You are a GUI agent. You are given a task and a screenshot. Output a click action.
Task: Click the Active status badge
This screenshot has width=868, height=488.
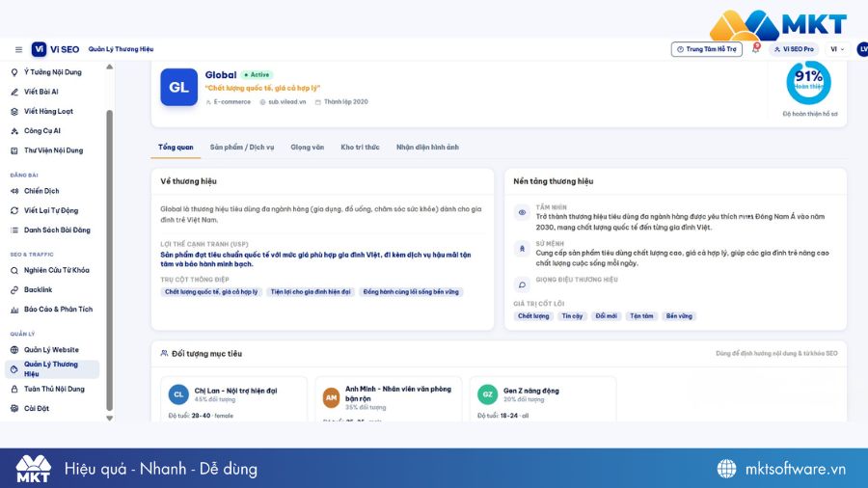[257, 74]
